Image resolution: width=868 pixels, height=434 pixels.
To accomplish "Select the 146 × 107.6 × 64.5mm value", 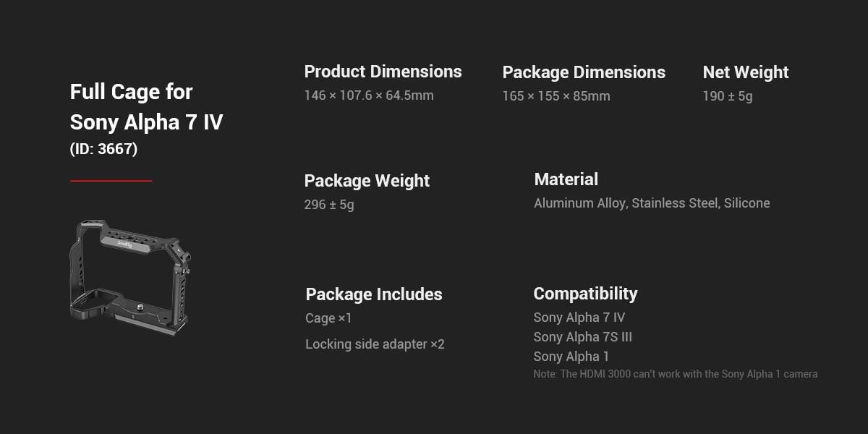I will click(369, 95).
